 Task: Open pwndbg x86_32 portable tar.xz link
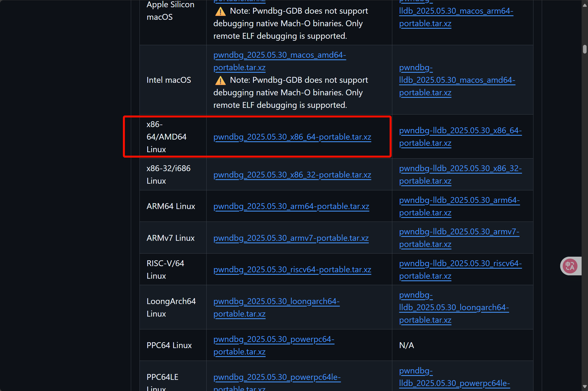(292, 175)
